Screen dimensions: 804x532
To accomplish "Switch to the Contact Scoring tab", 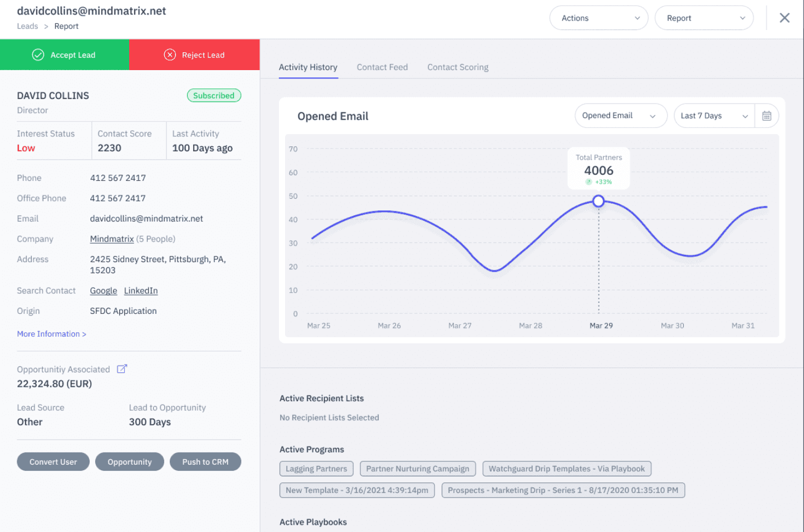I will [x=458, y=67].
